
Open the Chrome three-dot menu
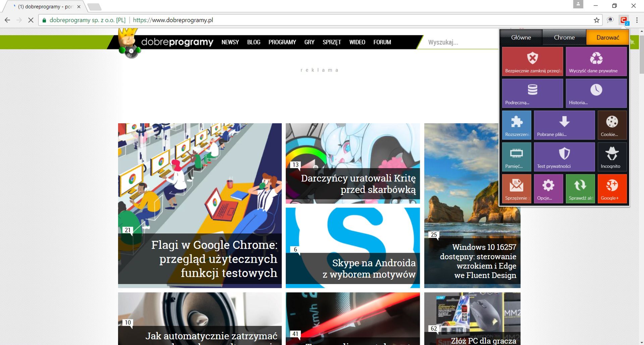tap(638, 20)
